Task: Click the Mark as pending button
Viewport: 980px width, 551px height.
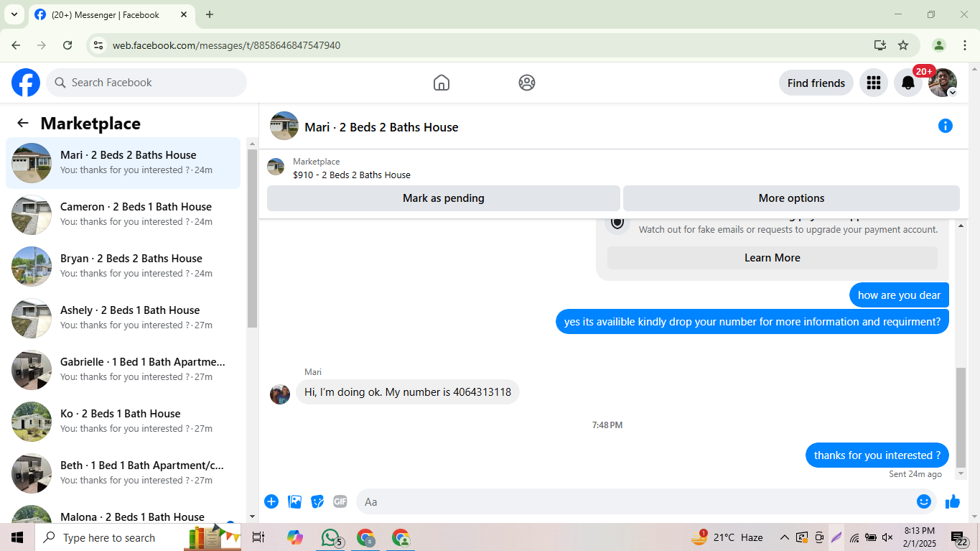Action: 444,198
